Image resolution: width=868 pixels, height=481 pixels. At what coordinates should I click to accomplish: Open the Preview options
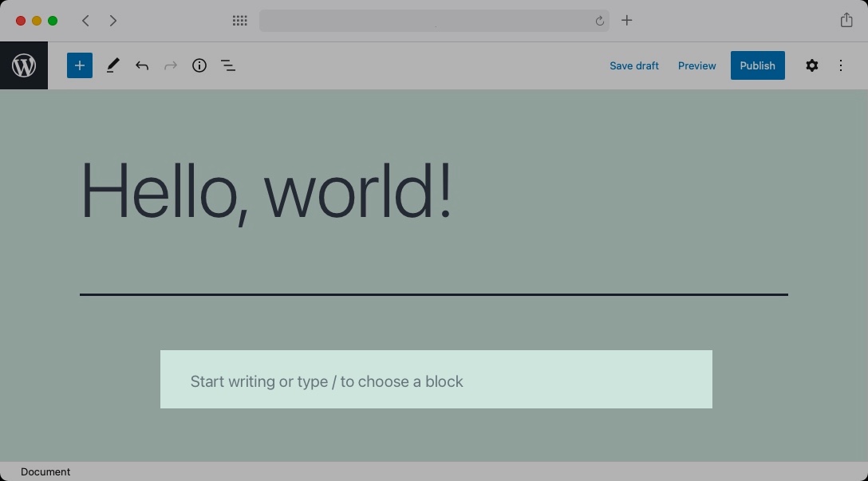696,65
